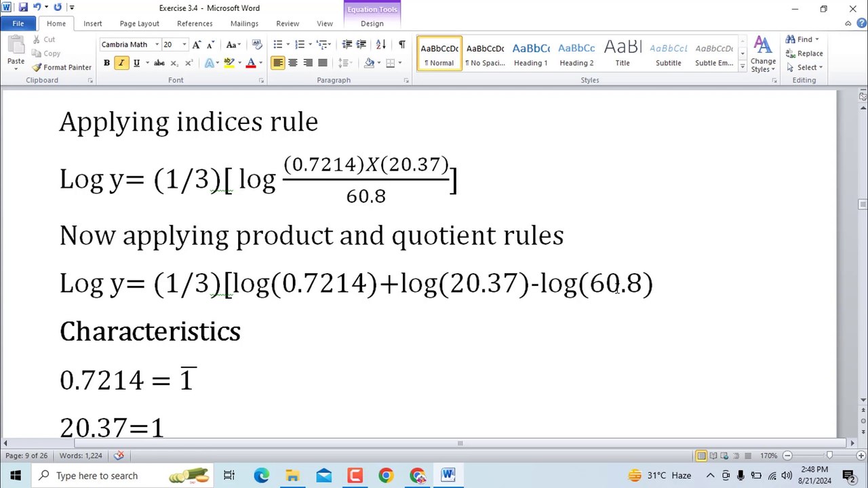The height and width of the screenshot is (488, 868).
Task: Open the Change Case dropdown
Action: pos(233,45)
